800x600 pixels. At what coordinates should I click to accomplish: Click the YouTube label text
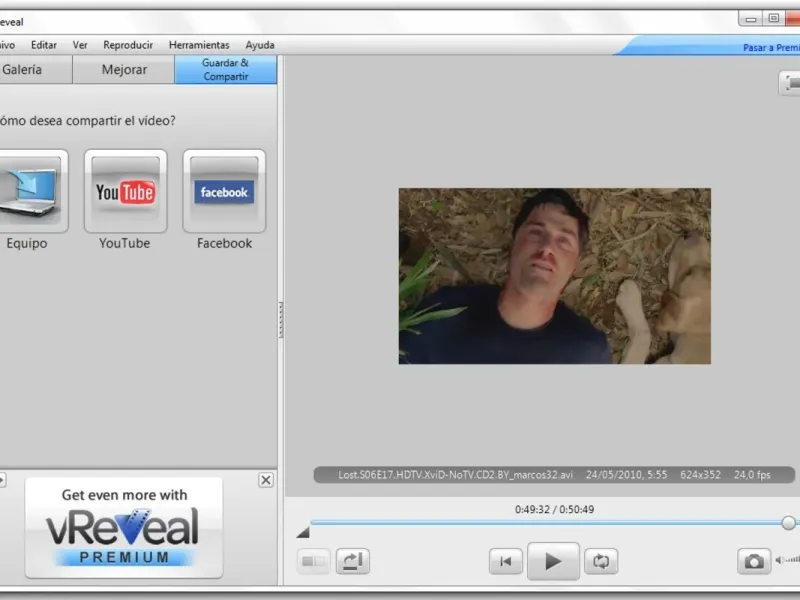124,243
